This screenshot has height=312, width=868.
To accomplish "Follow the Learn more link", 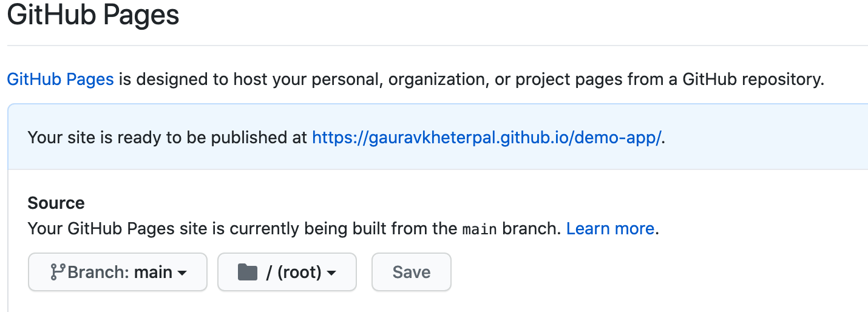I will tap(610, 229).
